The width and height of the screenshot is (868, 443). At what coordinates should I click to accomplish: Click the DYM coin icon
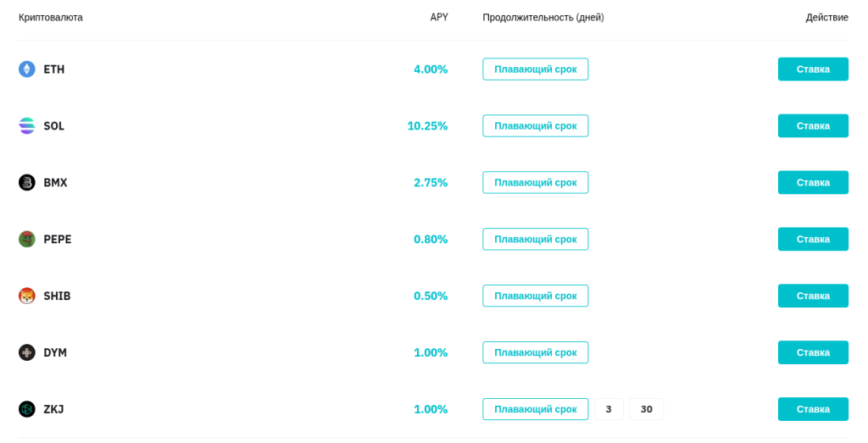tap(27, 353)
